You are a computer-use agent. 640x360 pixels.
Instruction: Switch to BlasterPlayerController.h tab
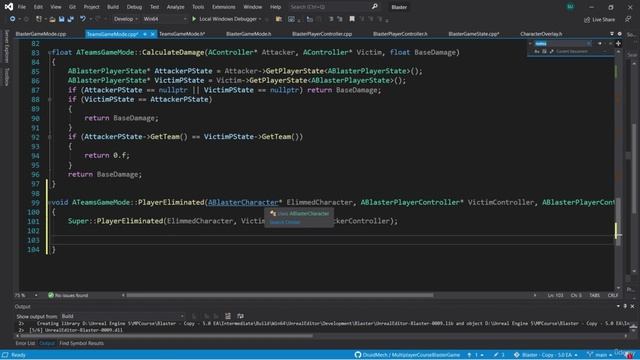click(x=400, y=34)
